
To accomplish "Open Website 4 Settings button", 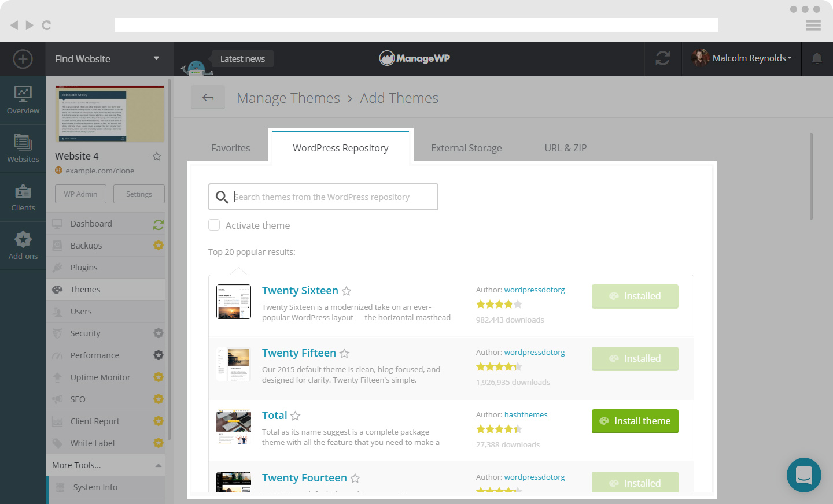I will [139, 194].
